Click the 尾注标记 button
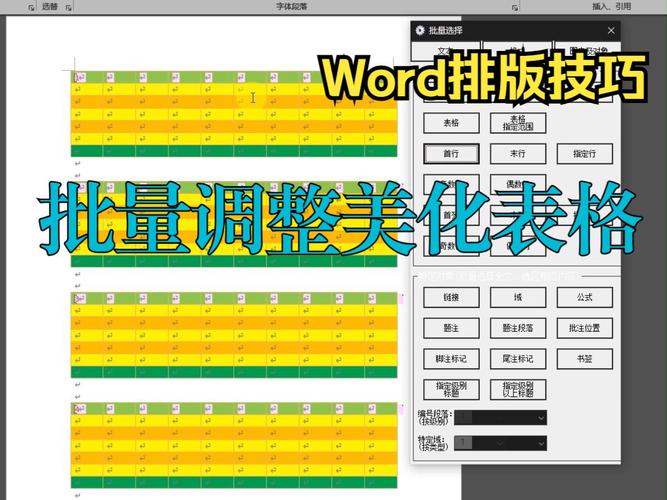667x500 pixels. pos(518,359)
